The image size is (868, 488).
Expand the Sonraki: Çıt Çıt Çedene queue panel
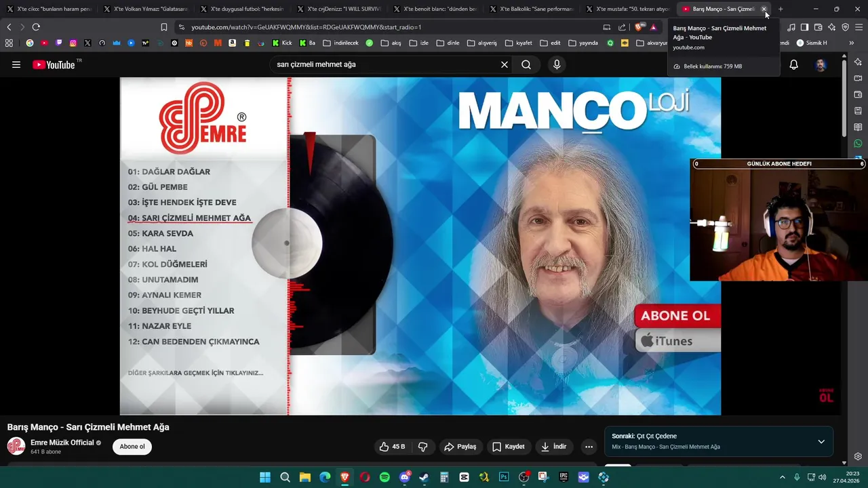coord(821,441)
